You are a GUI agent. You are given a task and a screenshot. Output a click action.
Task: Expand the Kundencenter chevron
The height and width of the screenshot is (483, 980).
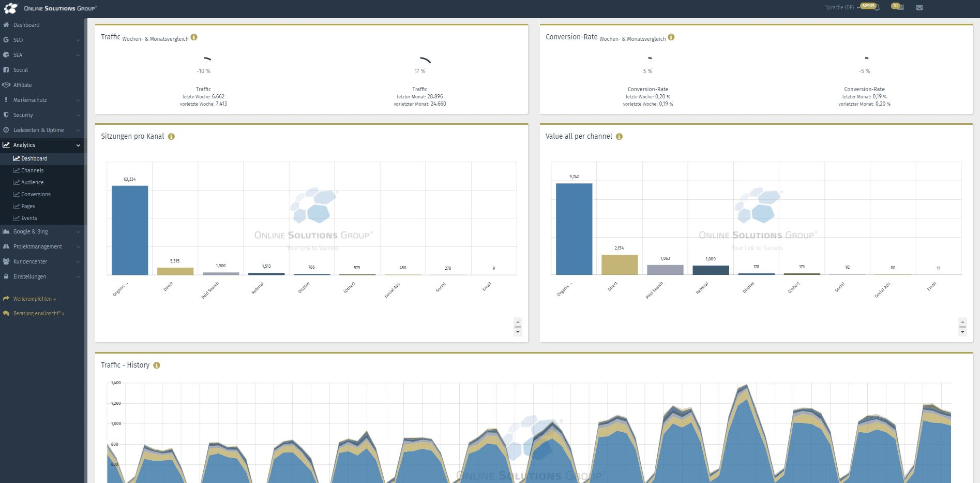(x=78, y=261)
